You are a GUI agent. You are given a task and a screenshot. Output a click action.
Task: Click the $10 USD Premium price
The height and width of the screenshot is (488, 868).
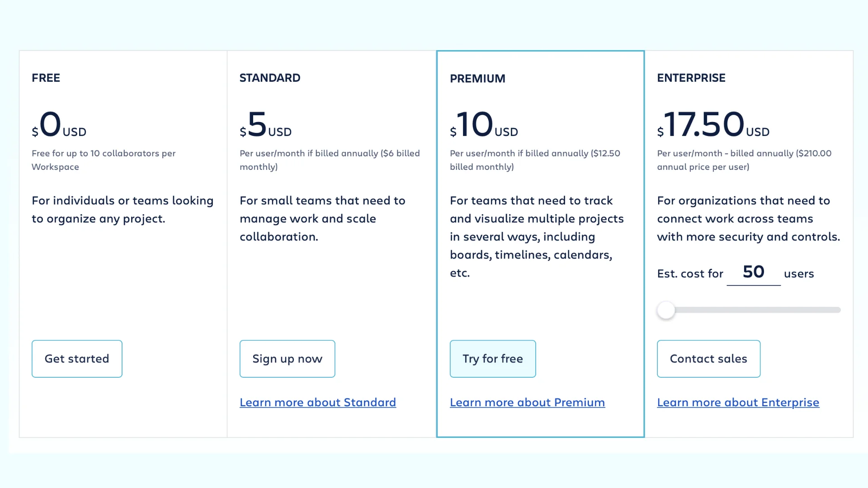(x=484, y=125)
